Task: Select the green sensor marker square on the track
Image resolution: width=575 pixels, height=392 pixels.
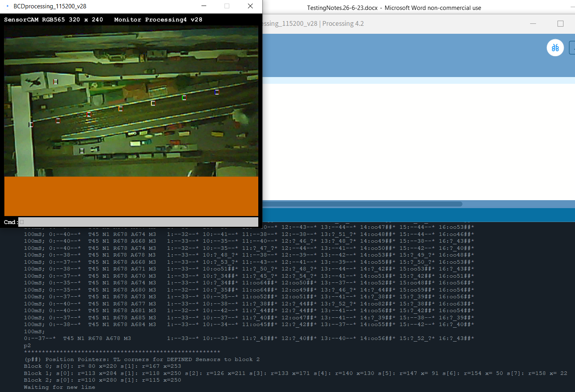Action: click(x=184, y=97)
